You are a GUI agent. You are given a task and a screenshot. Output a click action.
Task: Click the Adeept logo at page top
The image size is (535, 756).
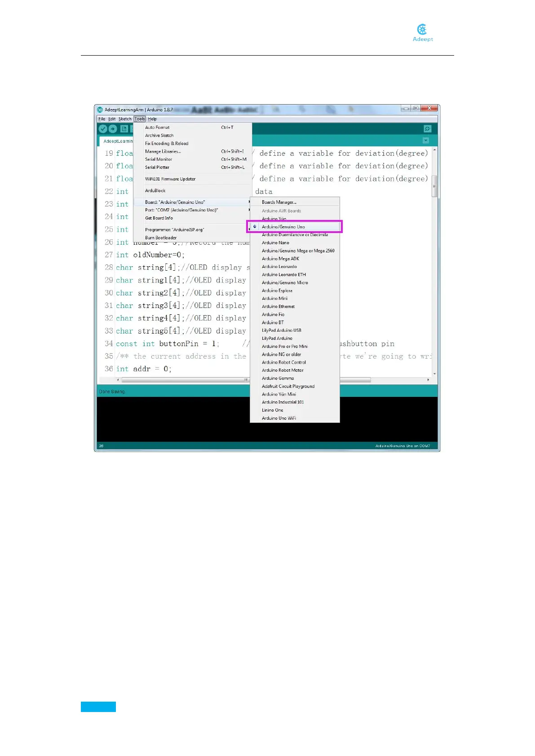(x=423, y=33)
